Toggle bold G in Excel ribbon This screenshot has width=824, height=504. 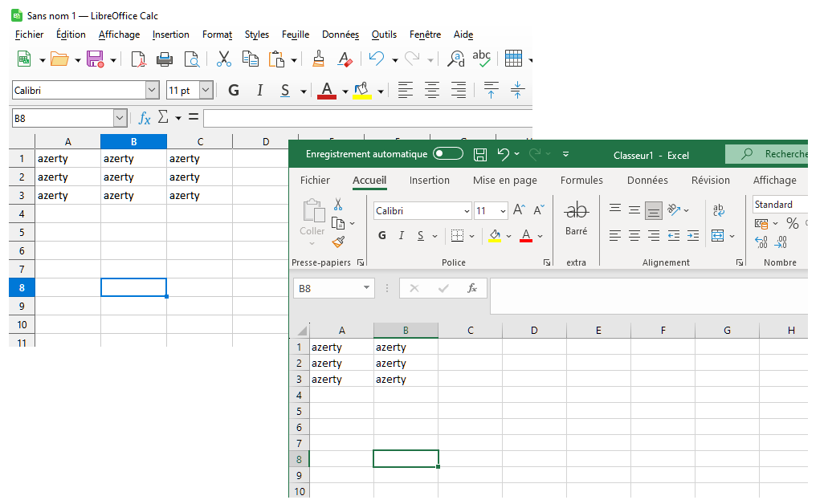(382, 236)
